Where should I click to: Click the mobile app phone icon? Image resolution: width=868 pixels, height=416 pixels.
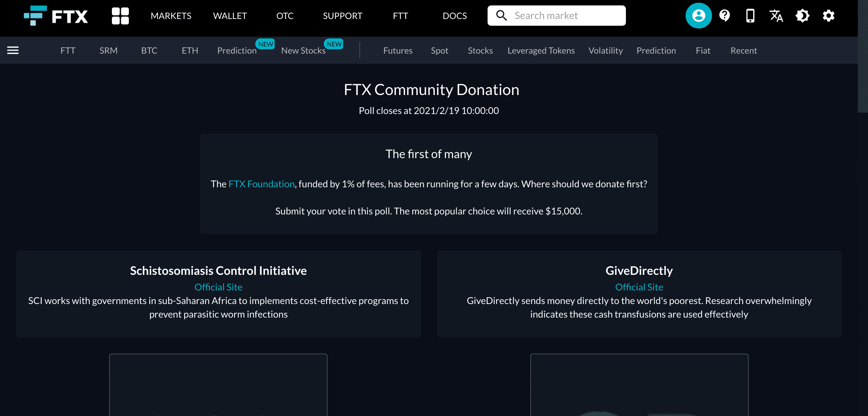click(750, 16)
